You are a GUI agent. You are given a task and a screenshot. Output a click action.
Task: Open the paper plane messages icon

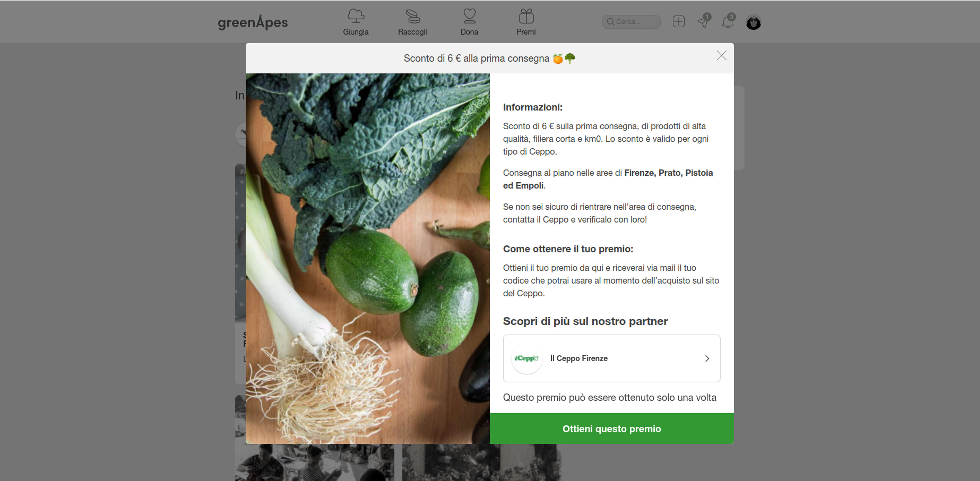703,21
